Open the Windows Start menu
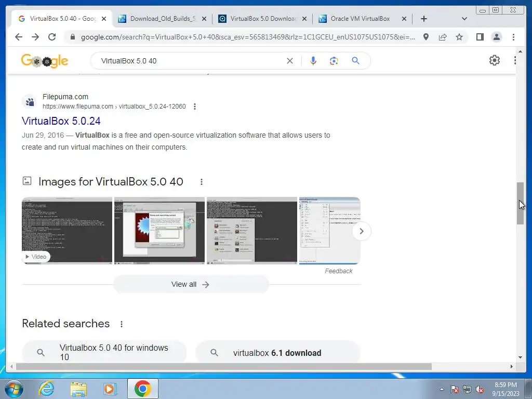 pyautogui.click(x=14, y=389)
